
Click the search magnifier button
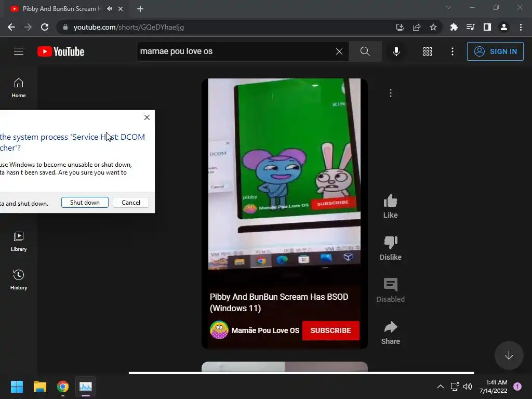click(365, 51)
